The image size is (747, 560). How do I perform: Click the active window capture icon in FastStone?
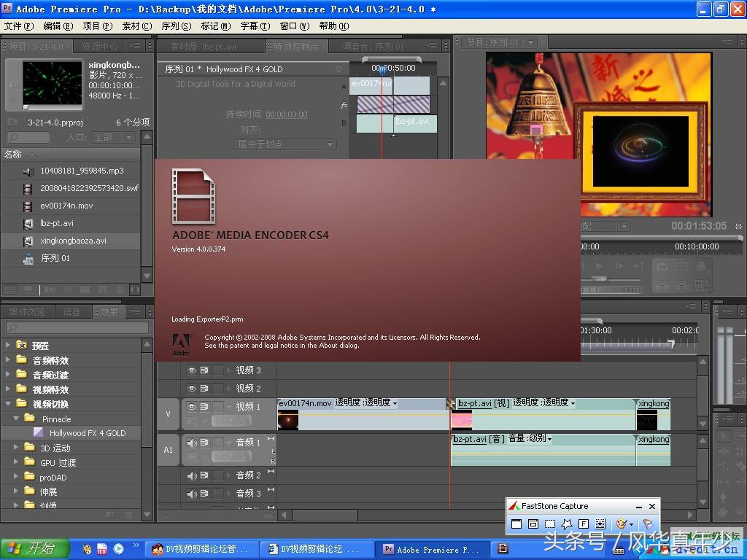coord(516,524)
